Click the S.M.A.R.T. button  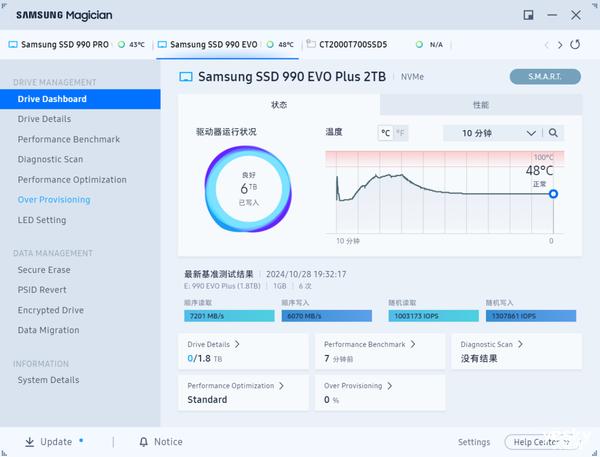coord(545,77)
